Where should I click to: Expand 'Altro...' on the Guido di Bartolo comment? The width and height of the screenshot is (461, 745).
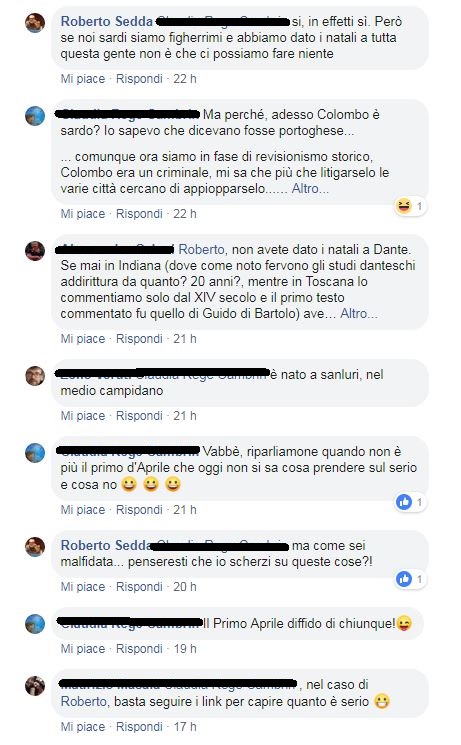tap(359, 314)
